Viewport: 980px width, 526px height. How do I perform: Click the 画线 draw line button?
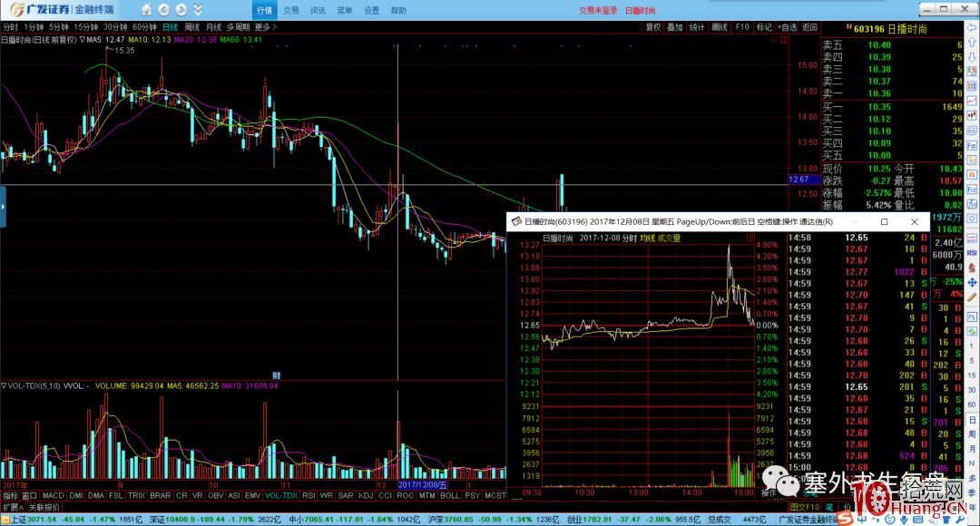tap(720, 27)
